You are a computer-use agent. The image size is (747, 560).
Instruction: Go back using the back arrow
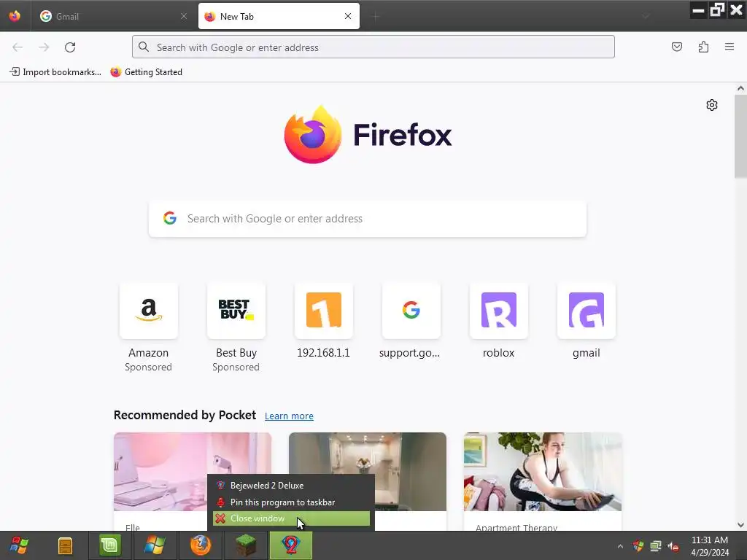pos(18,47)
